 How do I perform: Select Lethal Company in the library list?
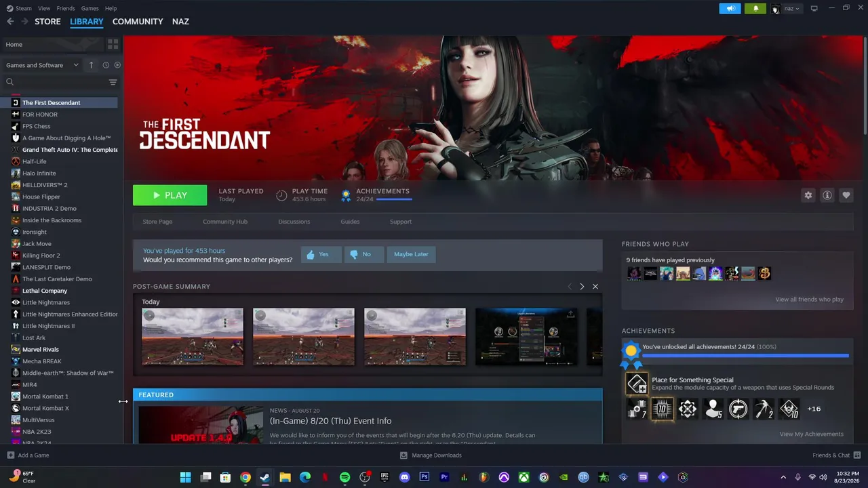tap(45, 291)
